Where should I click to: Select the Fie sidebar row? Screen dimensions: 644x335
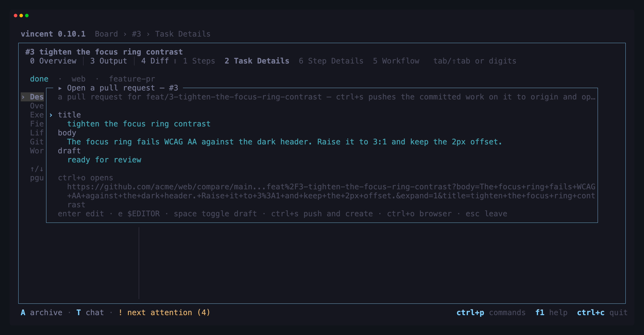click(37, 124)
